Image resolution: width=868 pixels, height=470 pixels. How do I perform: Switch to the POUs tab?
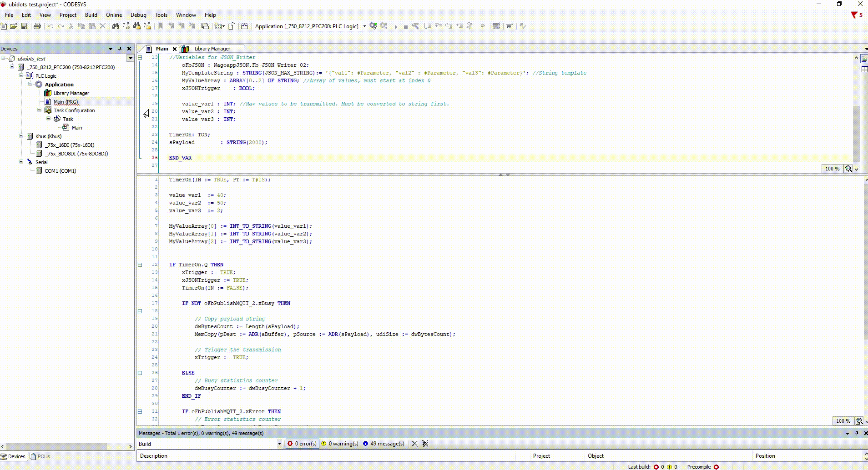pyautogui.click(x=40, y=456)
